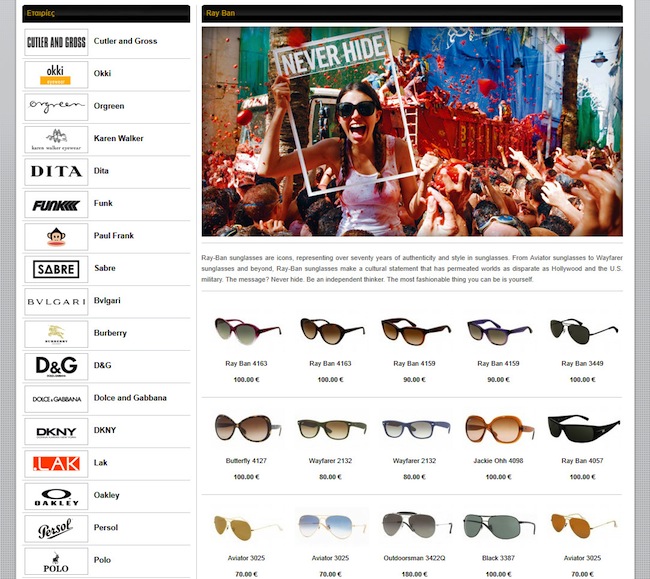View burgundy Ray Ban 4163 sunglasses image
The width and height of the screenshot is (650, 579).
247,331
